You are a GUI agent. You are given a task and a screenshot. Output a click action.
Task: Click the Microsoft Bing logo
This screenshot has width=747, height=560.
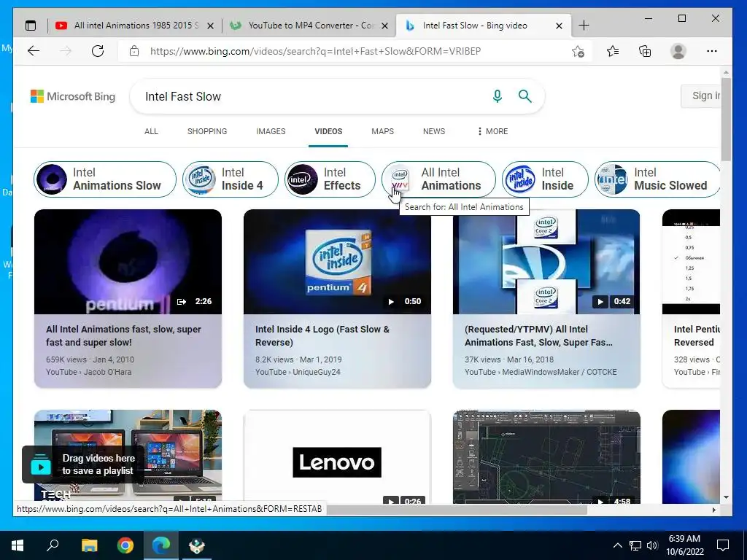click(x=73, y=96)
